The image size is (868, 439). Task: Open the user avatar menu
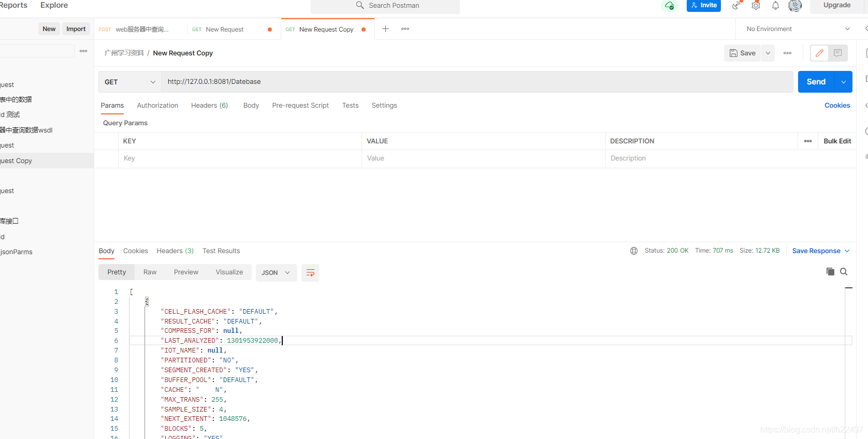pyautogui.click(x=795, y=5)
